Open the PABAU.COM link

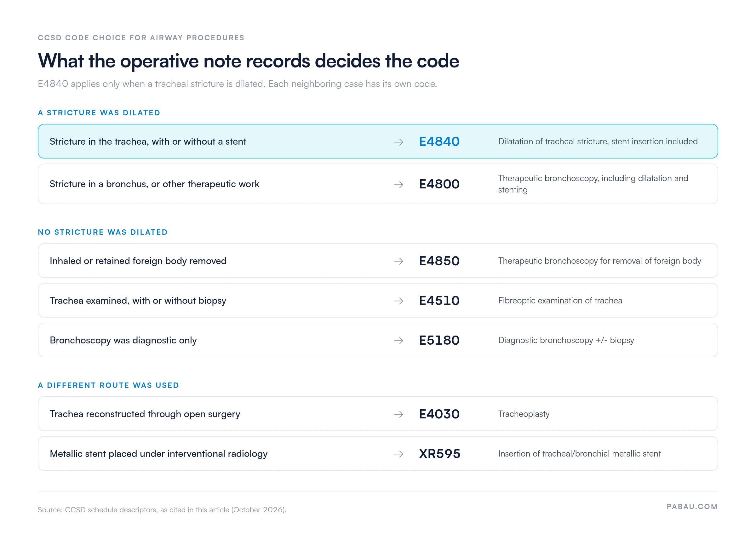(692, 507)
